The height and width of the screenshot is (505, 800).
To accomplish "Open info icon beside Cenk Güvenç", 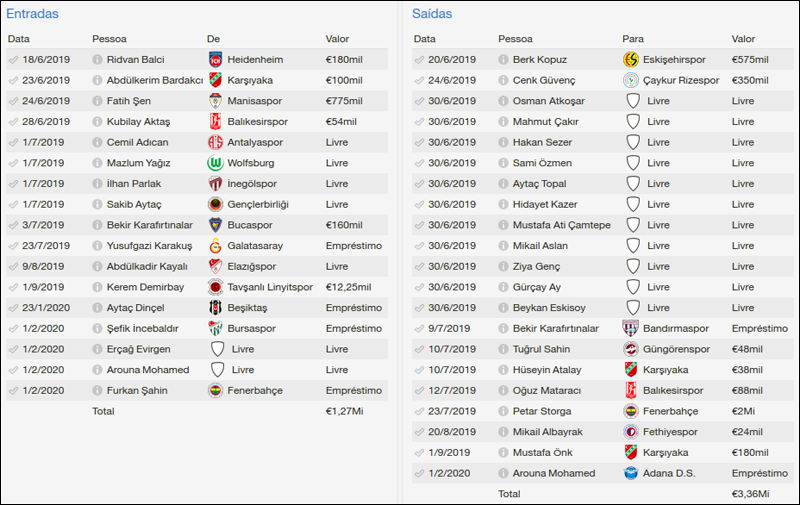I will [x=503, y=80].
